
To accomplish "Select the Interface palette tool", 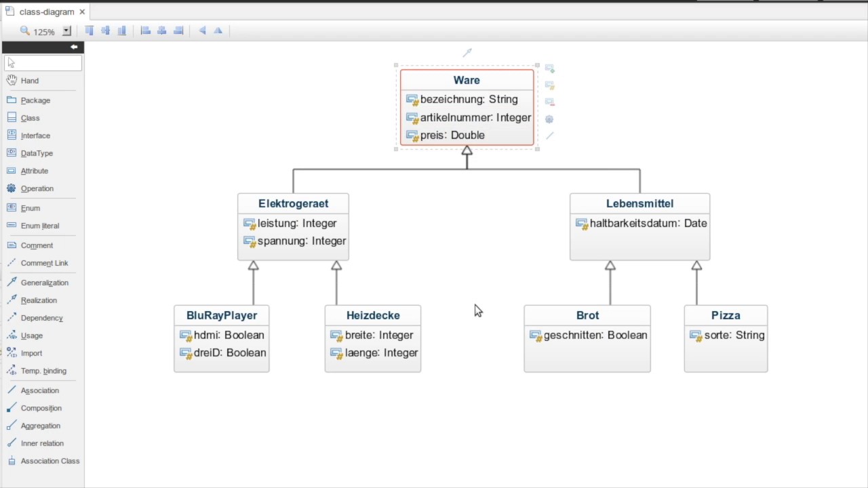I will click(28, 136).
